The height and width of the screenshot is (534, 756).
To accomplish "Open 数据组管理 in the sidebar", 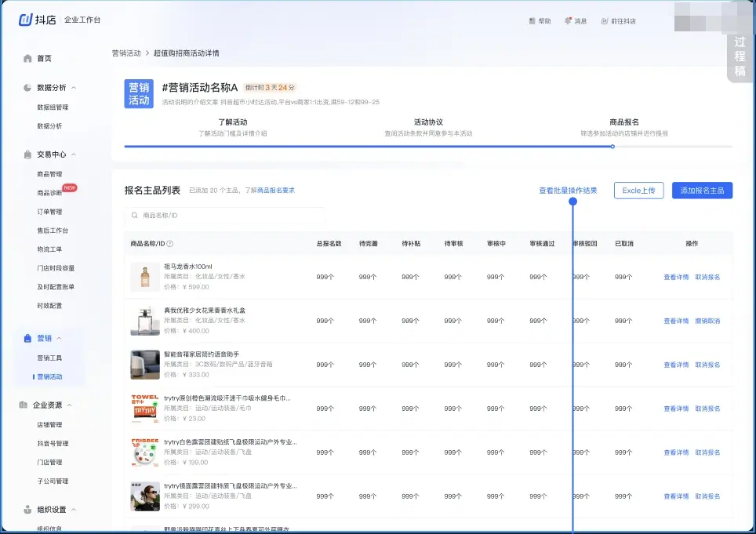I will (x=53, y=107).
